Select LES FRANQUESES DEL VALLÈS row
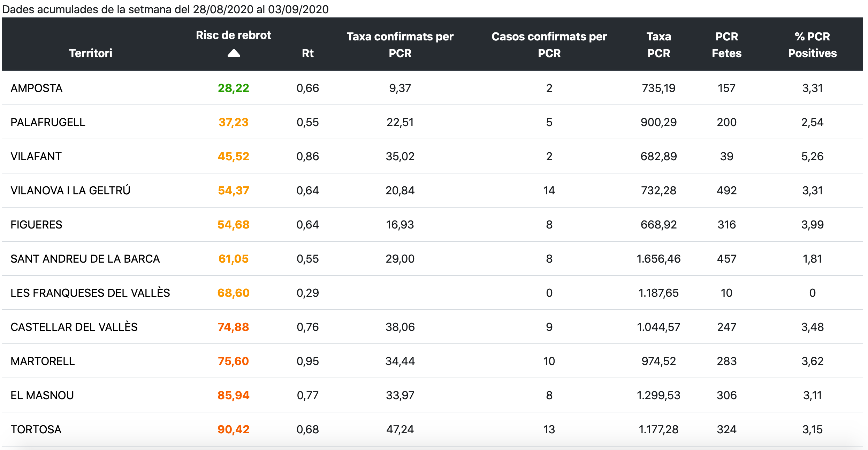 coord(90,293)
